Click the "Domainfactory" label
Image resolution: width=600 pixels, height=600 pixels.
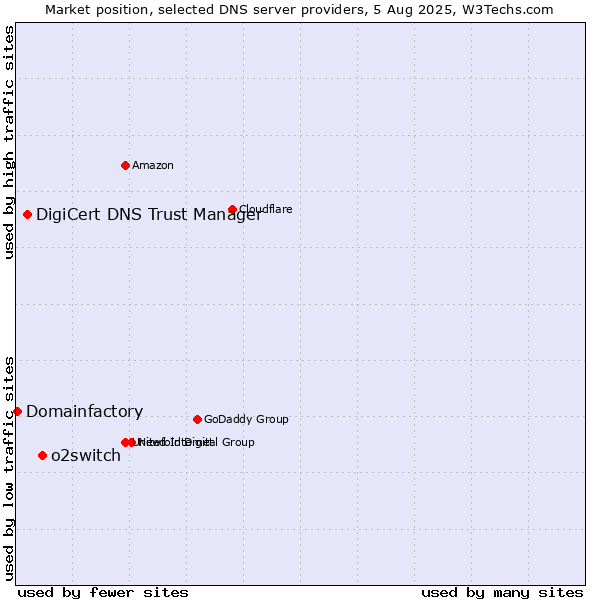85,411
